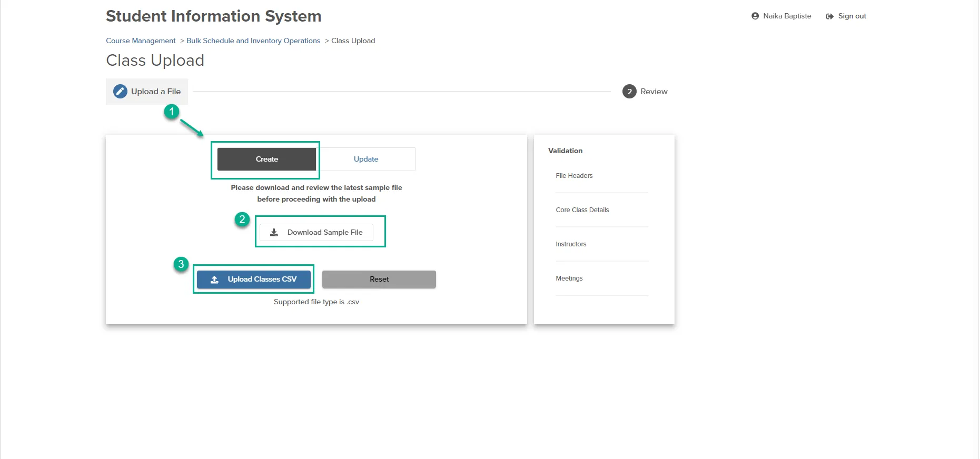Click the pencil icon beside Upload a File
Screen dimensions: 980x459
[120, 92]
